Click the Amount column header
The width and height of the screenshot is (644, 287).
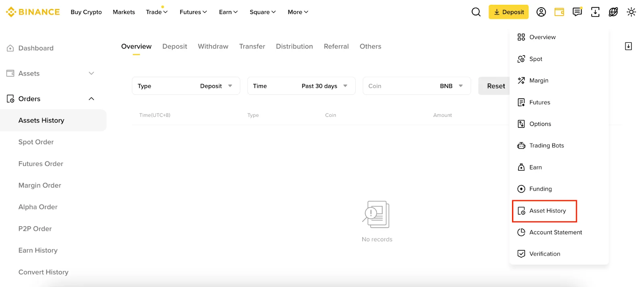pyautogui.click(x=442, y=115)
